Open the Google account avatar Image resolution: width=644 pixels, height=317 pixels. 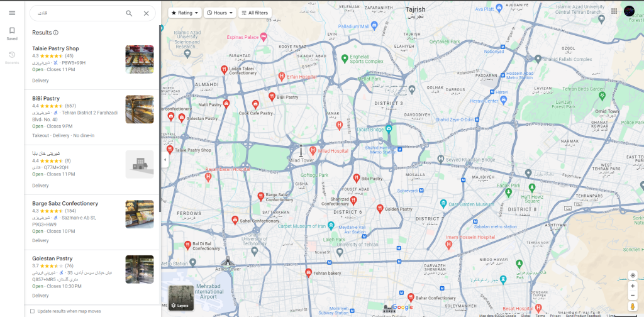pyautogui.click(x=629, y=11)
